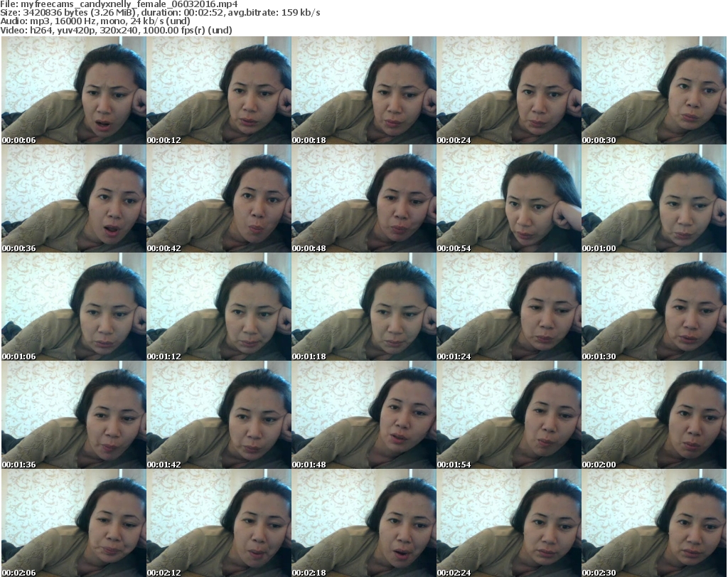The height and width of the screenshot is (577, 728).
Task: Select the frame at 00:00:12
Action: [x=218, y=90]
